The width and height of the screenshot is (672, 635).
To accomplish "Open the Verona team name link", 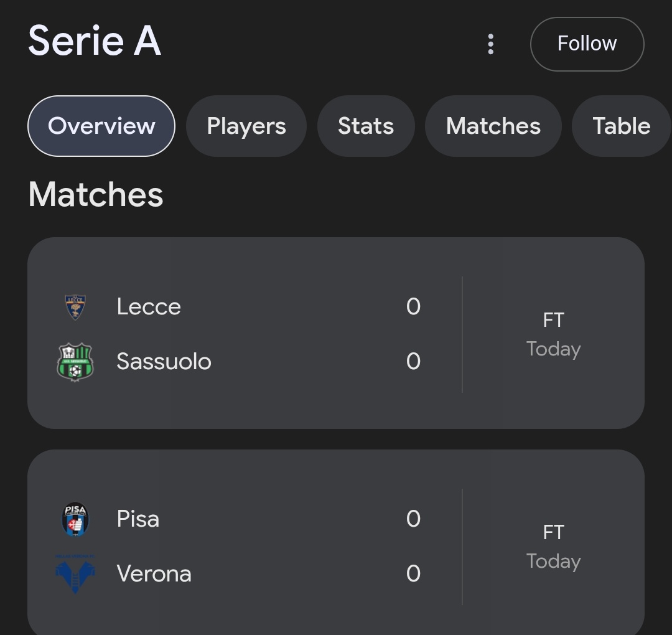I will coord(154,574).
